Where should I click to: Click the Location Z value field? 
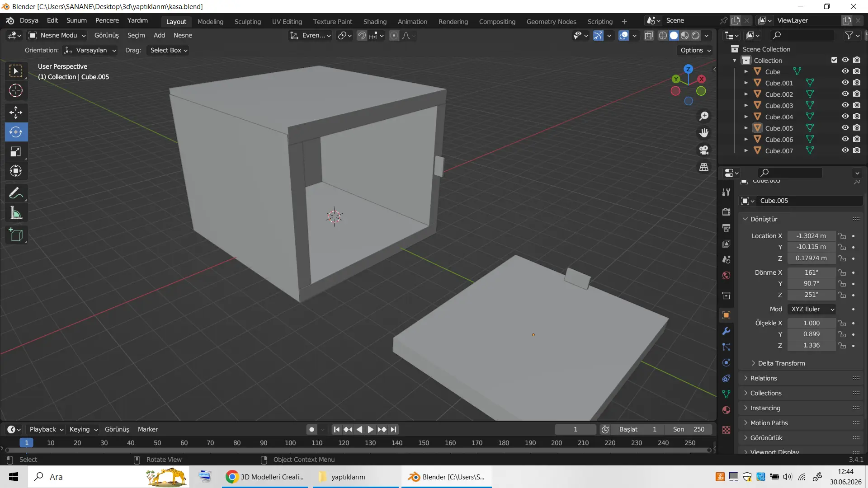click(811, 258)
